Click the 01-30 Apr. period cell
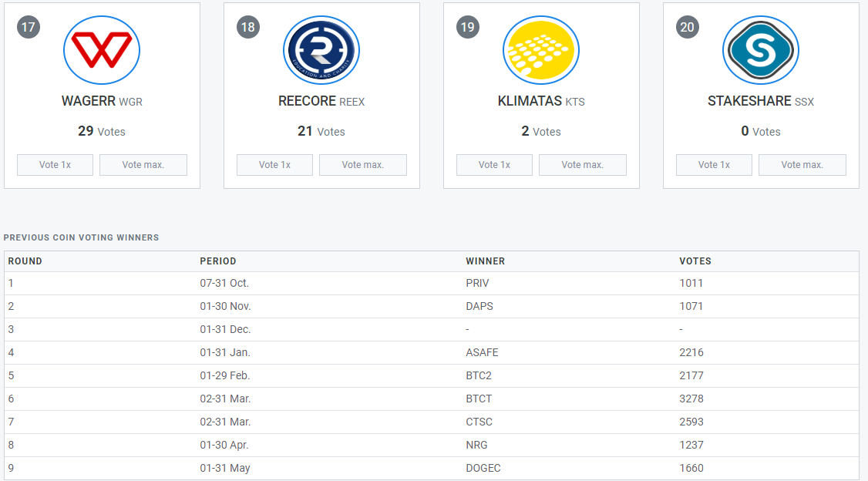 224,446
